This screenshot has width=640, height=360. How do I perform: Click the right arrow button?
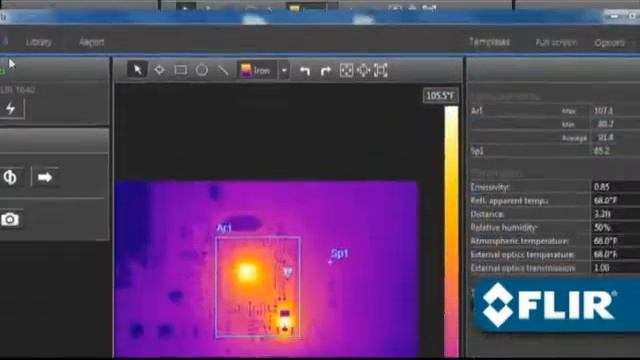coord(45,177)
